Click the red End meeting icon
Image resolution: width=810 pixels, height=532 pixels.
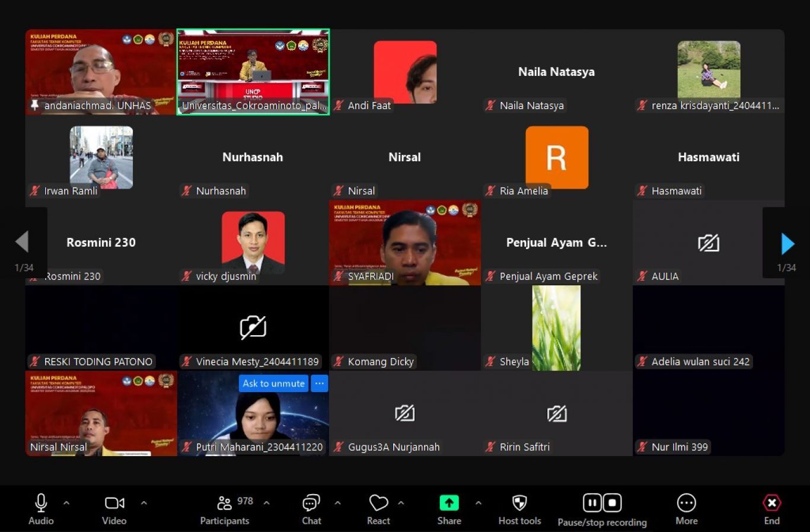tap(771, 504)
